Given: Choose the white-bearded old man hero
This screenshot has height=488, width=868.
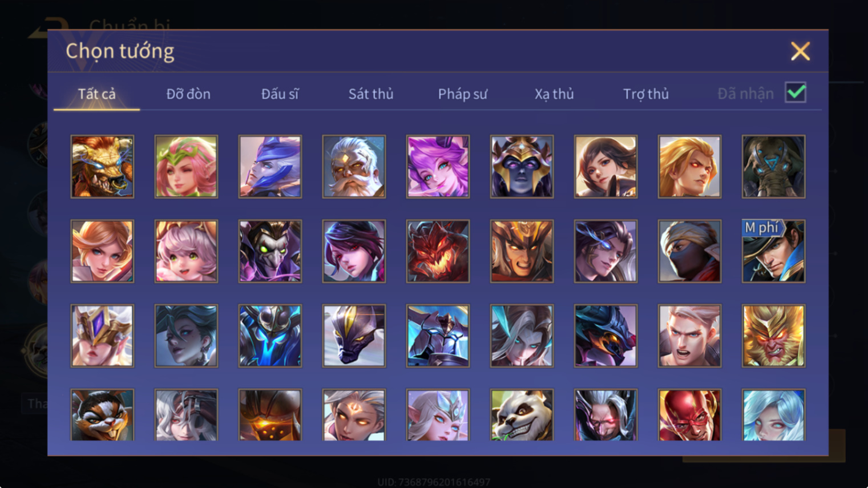Looking at the screenshot, I should [354, 167].
